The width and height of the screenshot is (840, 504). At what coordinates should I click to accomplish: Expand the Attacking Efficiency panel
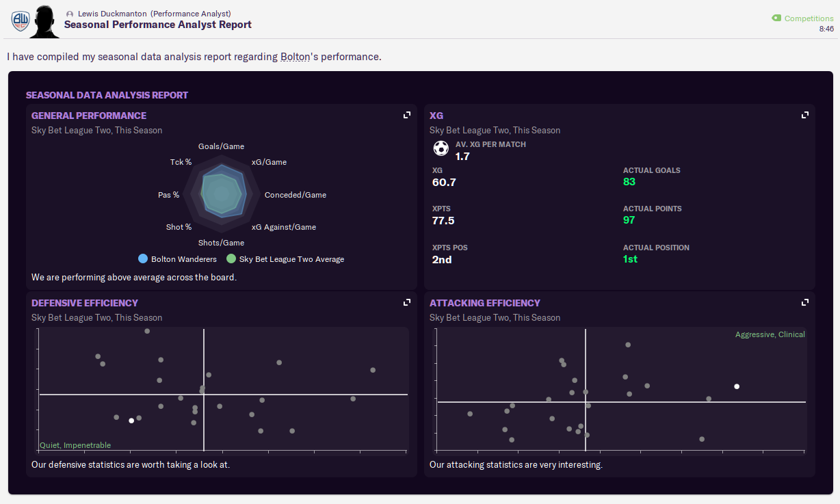click(805, 302)
